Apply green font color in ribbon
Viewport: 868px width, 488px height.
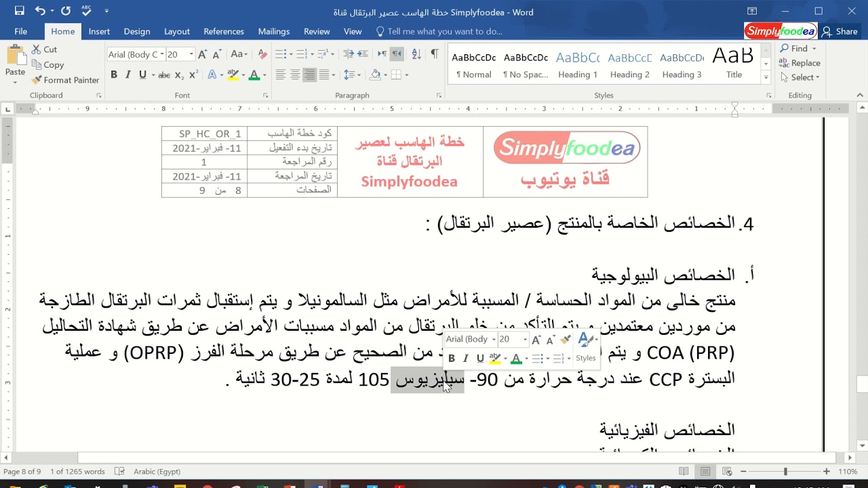pyautogui.click(x=254, y=75)
